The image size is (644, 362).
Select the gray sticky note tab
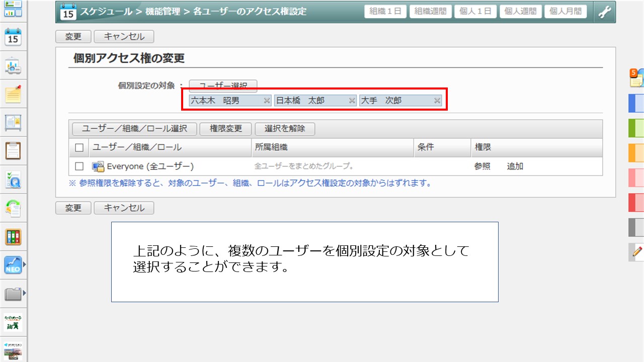pos(636,227)
